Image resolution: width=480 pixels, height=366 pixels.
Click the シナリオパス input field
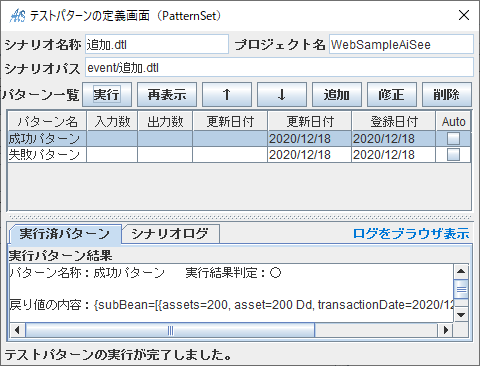pos(279,67)
